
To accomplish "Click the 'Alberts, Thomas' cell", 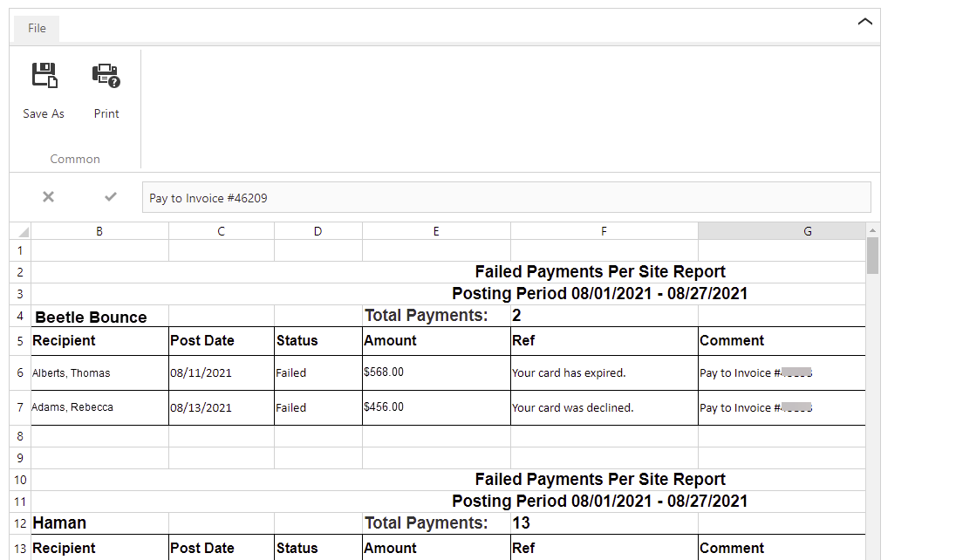I will tap(99, 372).
